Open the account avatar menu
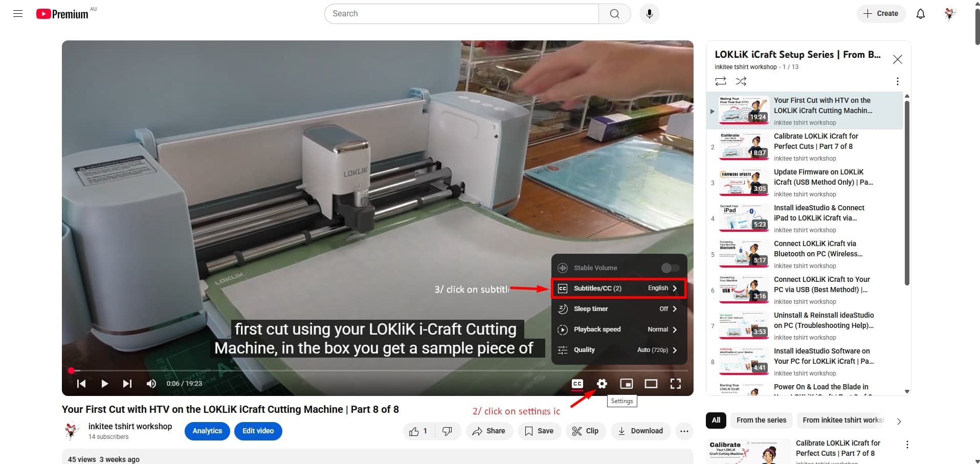Image resolution: width=980 pixels, height=464 pixels. tap(950, 14)
